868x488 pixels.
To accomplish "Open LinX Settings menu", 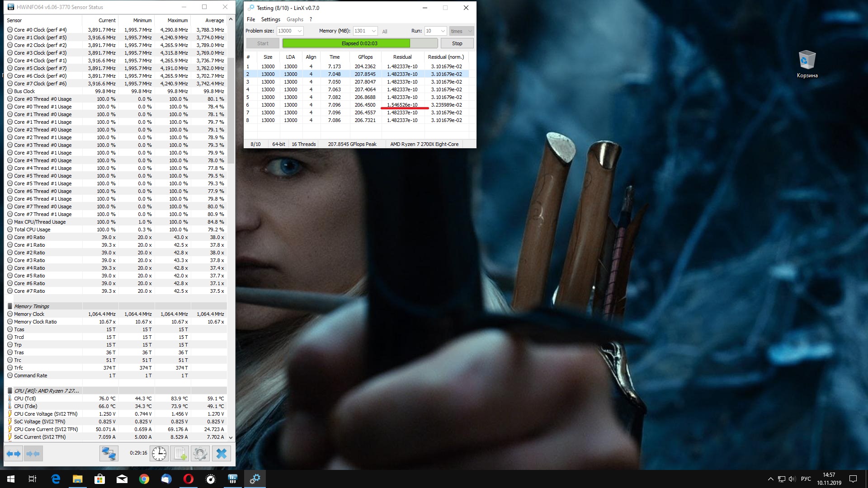I will coord(270,19).
